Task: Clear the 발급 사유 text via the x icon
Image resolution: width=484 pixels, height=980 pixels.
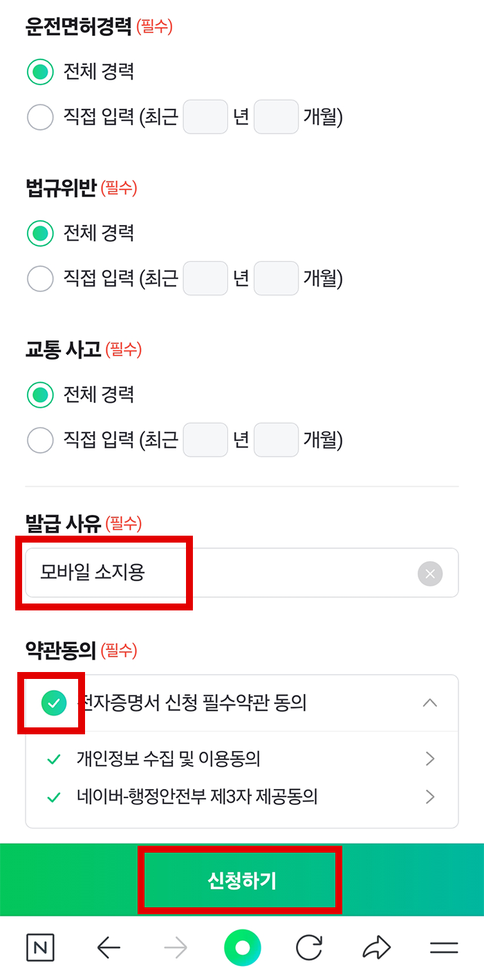Action: pos(430,572)
